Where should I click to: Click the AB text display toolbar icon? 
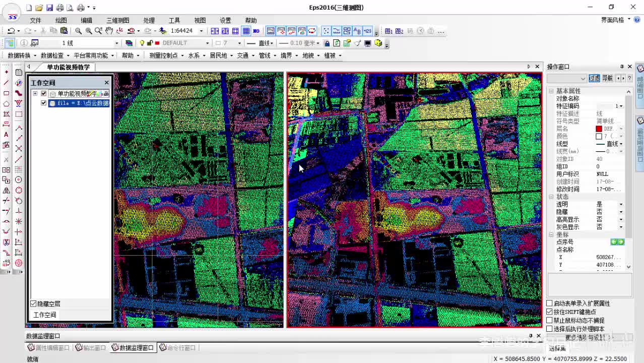pos(357,31)
